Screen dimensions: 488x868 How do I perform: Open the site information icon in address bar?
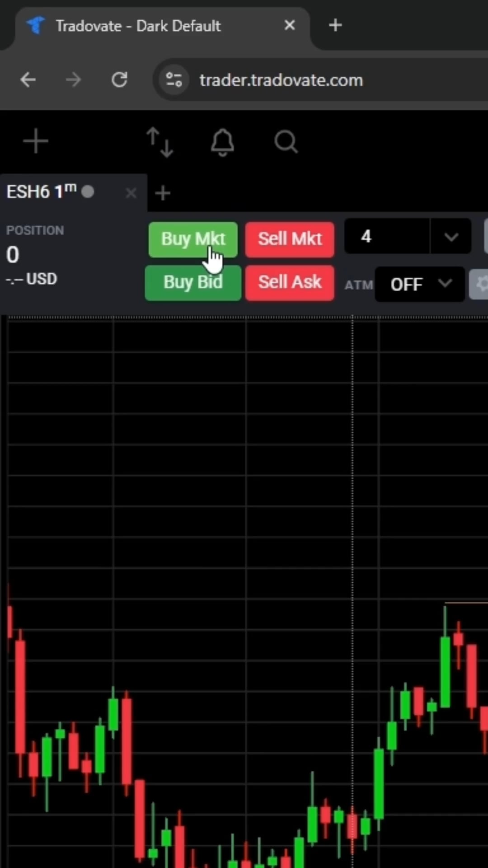[174, 80]
